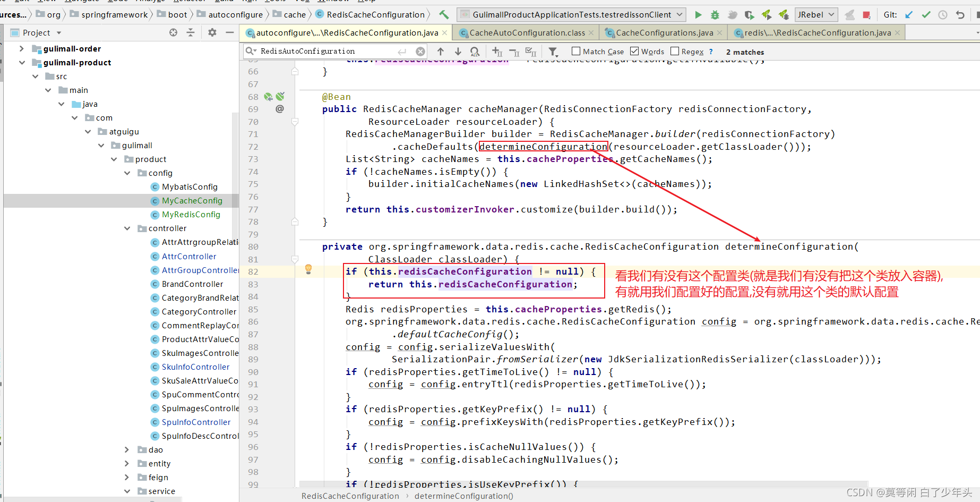Screen dimensions: 980x502
Task: Click determineConfiguration() bottom breadcrumb
Action: [463, 496]
